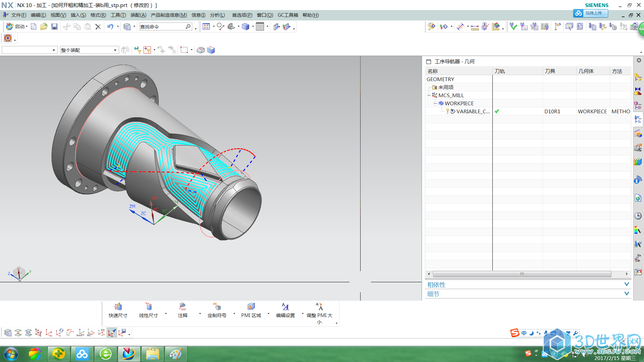Click the 编辑设置 button
This screenshot has height=362, width=644.
[x=285, y=310]
